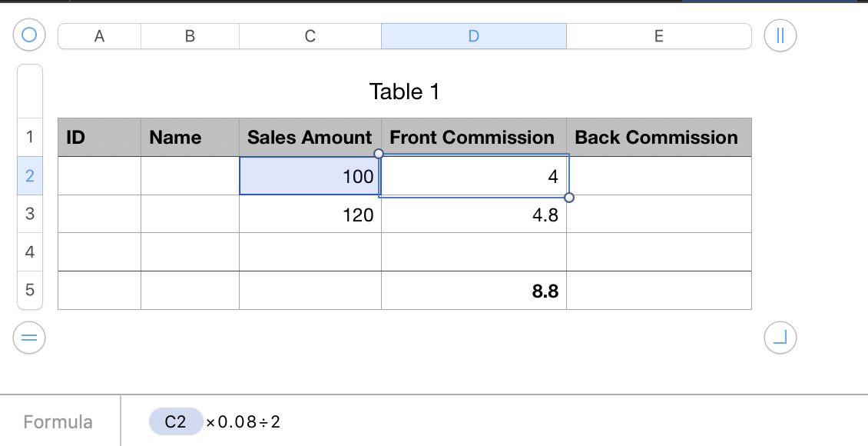This screenshot has width=868, height=446.
Task: Select column B header tab
Action: (190, 35)
